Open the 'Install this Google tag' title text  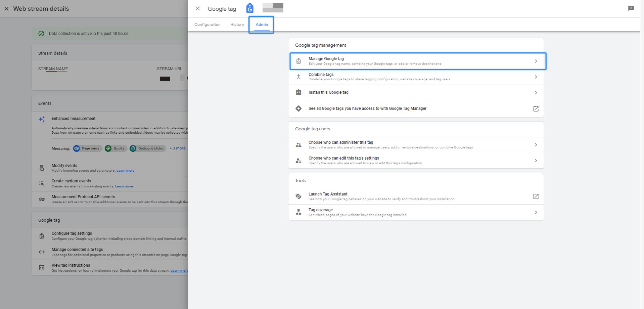328,92
